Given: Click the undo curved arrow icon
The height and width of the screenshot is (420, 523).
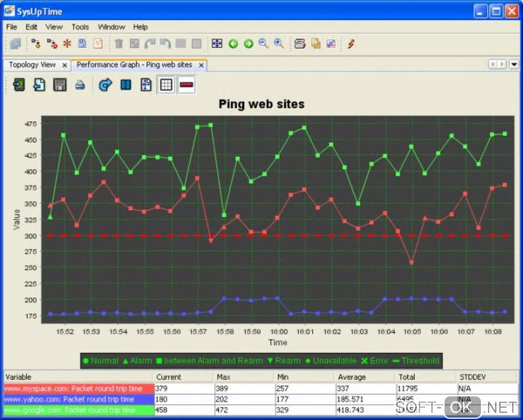Looking at the screenshot, I should tap(166, 44).
